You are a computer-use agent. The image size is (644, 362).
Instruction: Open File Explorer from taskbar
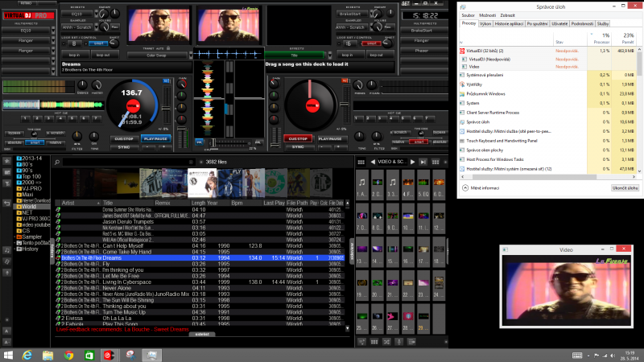pos(47,356)
